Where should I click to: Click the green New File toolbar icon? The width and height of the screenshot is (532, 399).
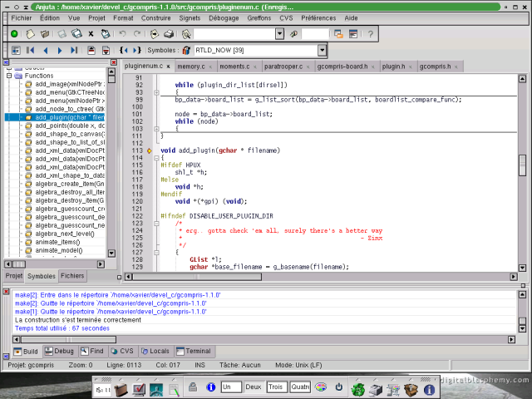14,34
